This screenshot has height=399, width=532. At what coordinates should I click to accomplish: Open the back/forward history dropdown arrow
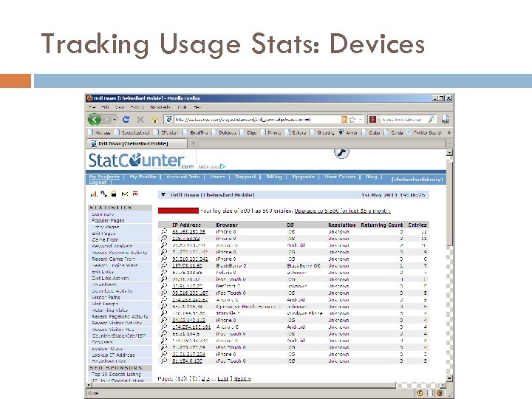(115, 120)
